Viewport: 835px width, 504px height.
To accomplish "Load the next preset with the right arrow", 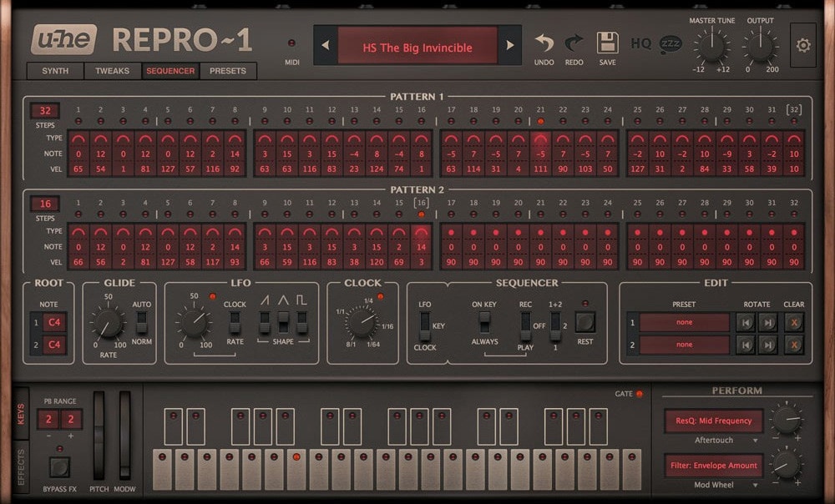I will [x=509, y=45].
